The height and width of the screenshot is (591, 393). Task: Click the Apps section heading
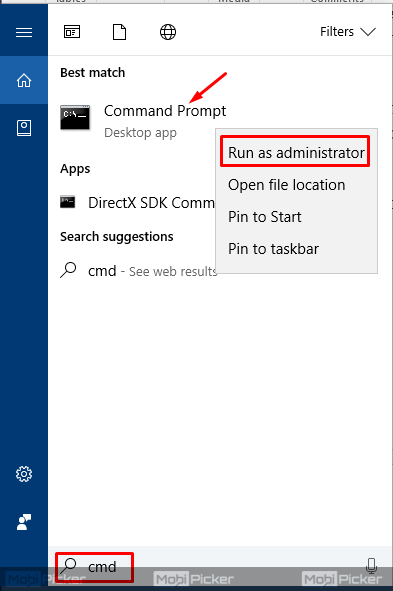click(x=75, y=169)
